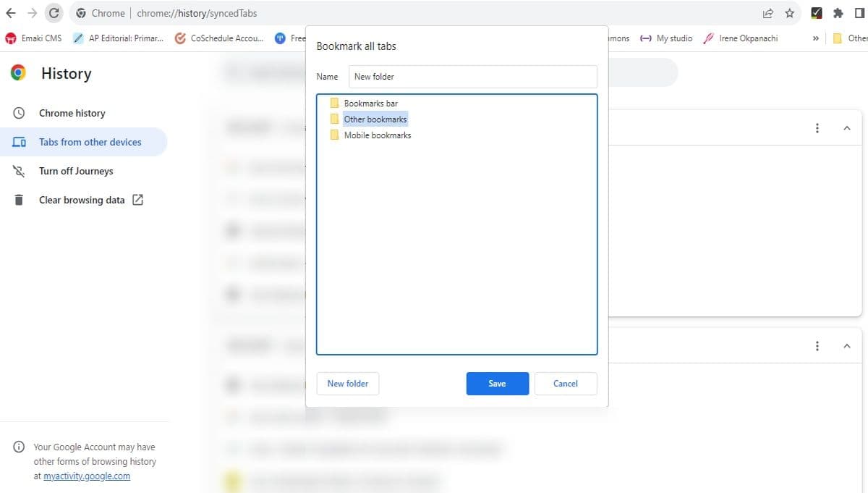This screenshot has width=868, height=493.
Task: Open Chrome history in sidebar
Action: (x=72, y=113)
